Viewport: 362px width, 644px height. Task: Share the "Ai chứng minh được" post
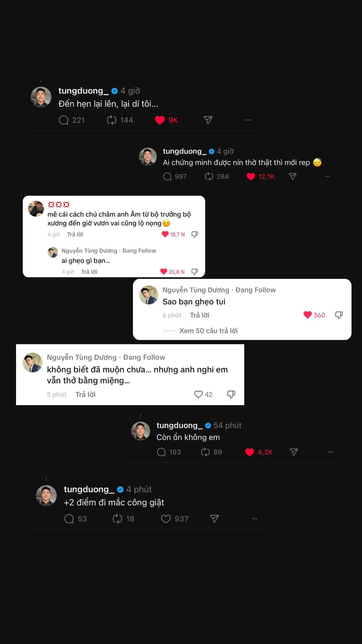pos(293,176)
